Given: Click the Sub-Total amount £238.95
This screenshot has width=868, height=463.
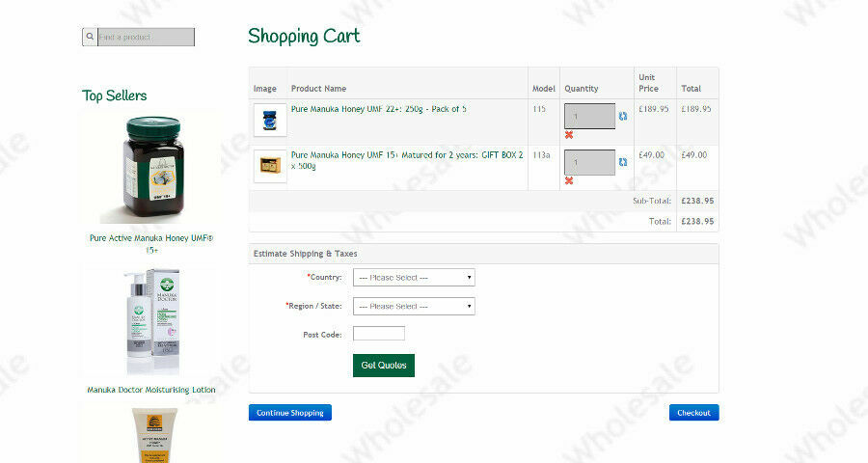Looking at the screenshot, I should [x=697, y=201].
